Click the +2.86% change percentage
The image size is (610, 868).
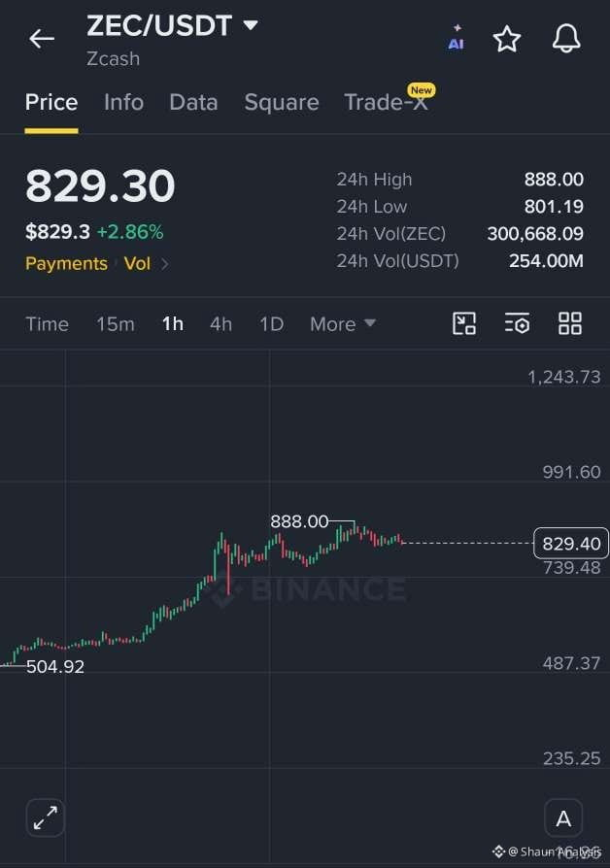pos(130,231)
